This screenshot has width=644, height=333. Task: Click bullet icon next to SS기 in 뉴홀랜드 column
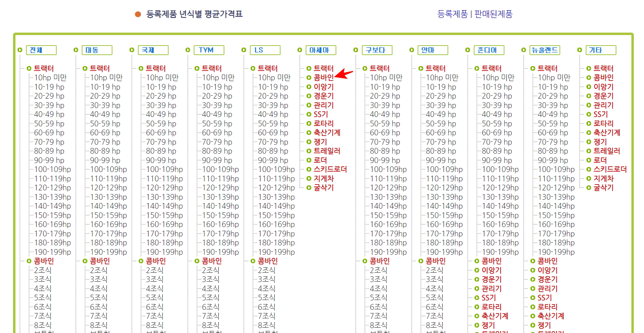coord(532,298)
